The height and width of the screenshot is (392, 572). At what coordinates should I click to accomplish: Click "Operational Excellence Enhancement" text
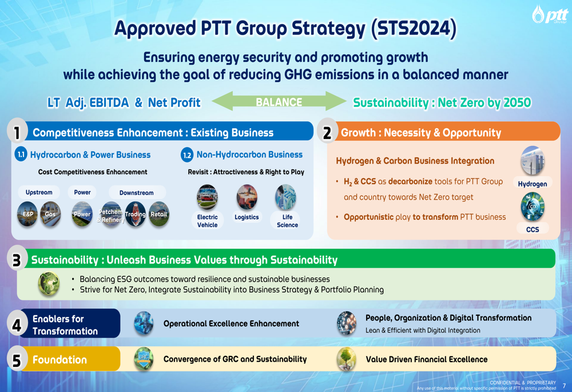pos(231,324)
